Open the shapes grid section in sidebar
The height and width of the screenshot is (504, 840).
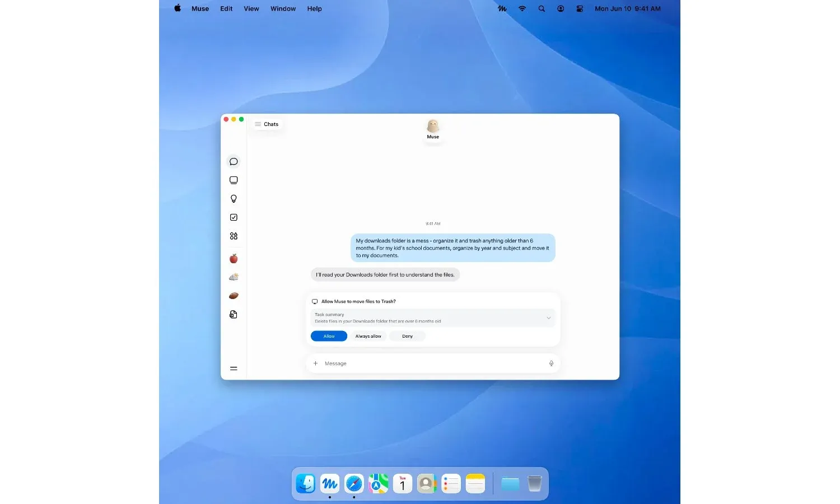234,236
